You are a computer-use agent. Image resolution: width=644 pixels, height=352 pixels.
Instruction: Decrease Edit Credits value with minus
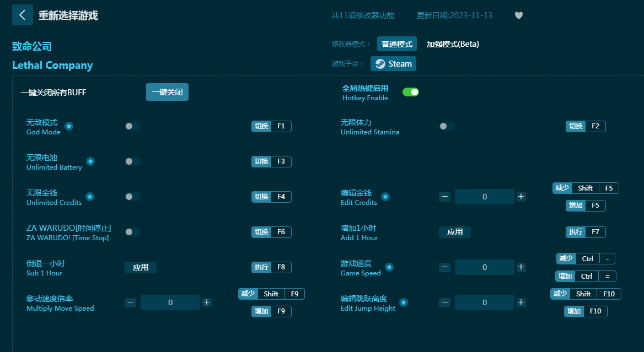445,197
